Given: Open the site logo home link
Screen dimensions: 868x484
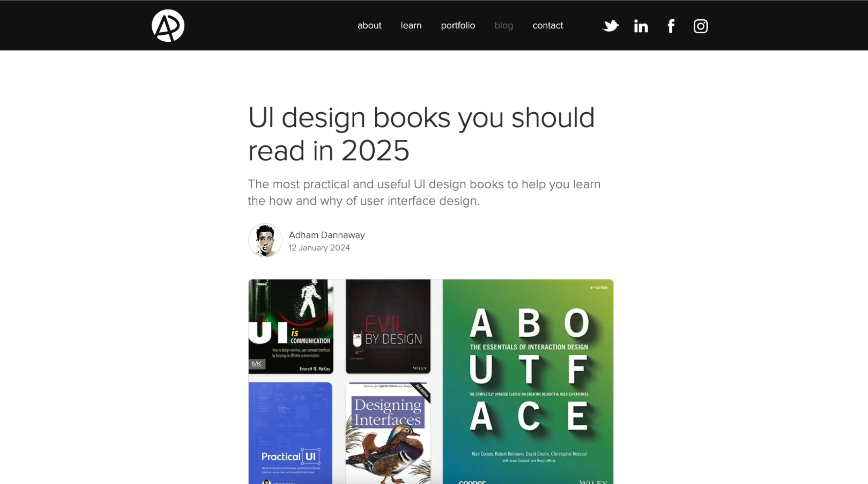Looking at the screenshot, I should (x=168, y=26).
